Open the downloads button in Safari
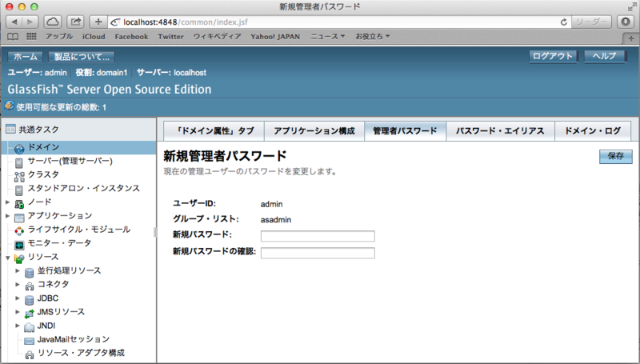 point(626,22)
